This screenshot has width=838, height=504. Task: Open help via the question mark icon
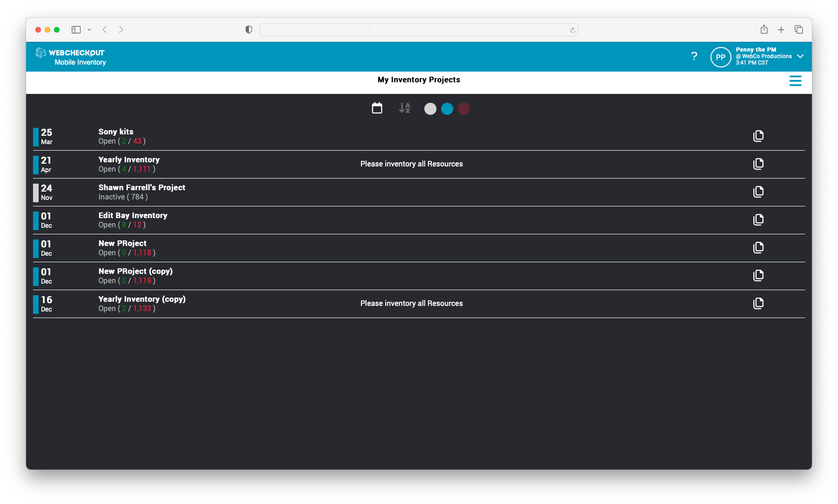coord(694,56)
